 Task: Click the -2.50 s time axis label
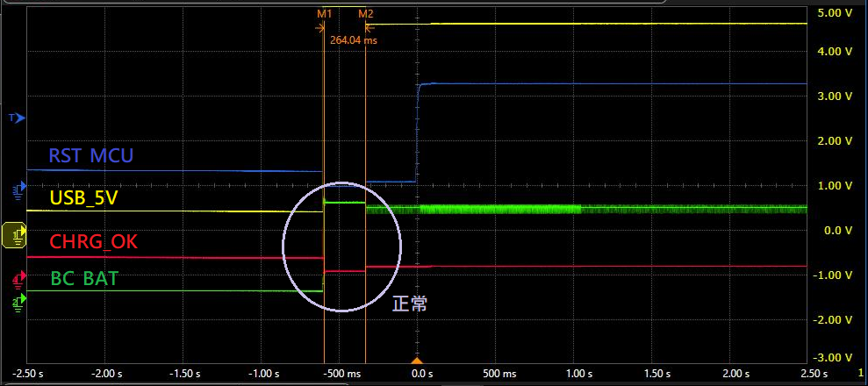(x=28, y=374)
